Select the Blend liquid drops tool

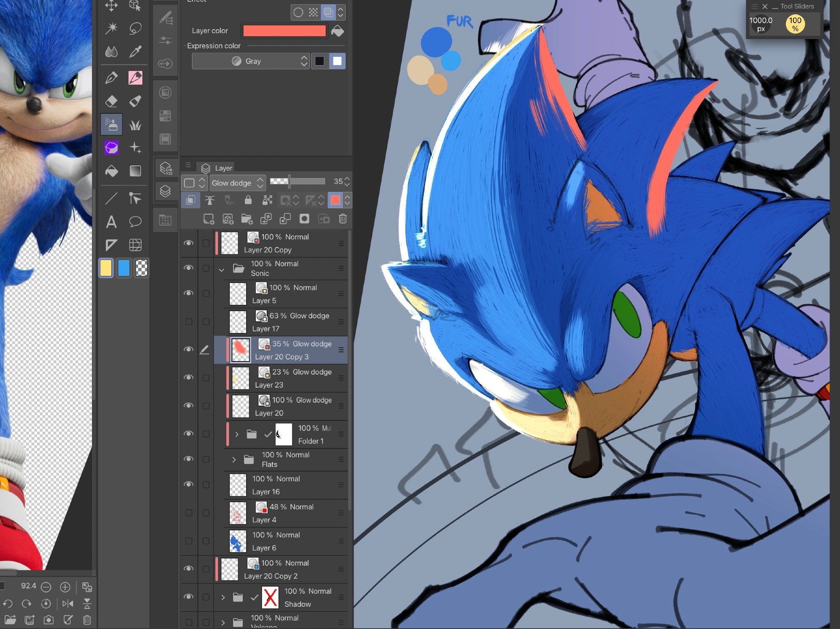point(111,52)
